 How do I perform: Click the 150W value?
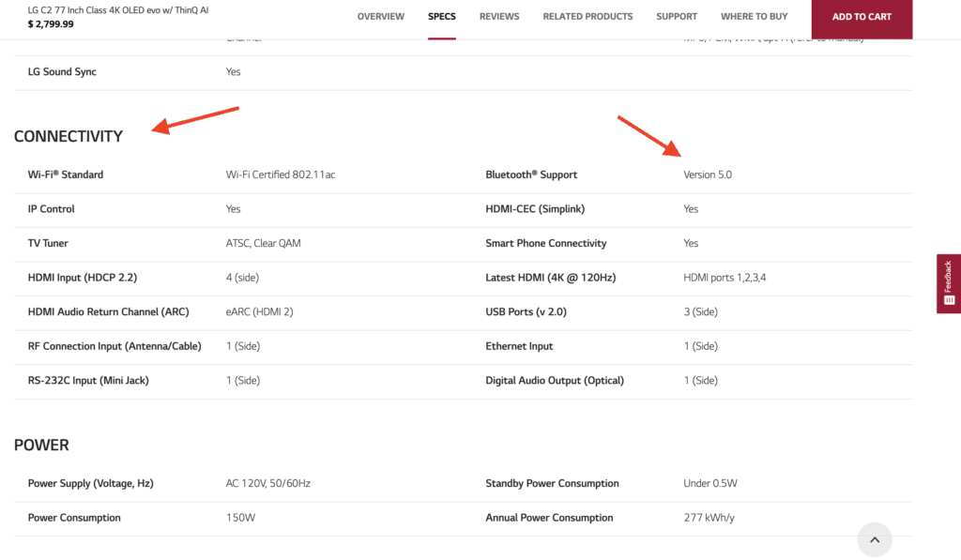tap(240, 518)
